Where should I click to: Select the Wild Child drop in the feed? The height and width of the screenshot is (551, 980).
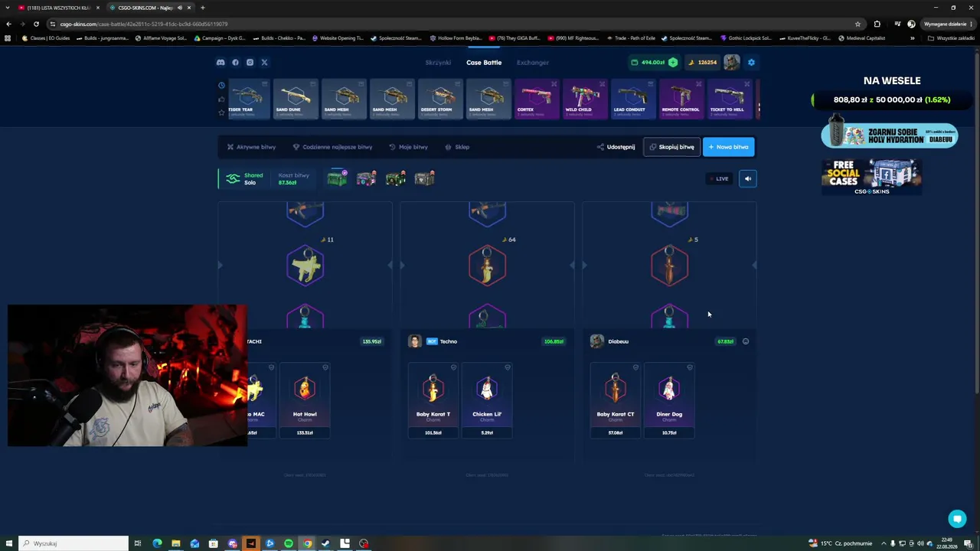coord(585,99)
